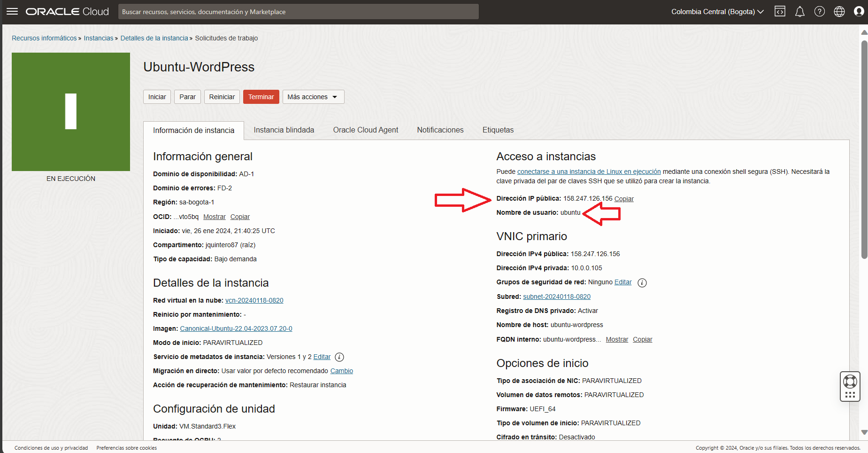Image resolution: width=868 pixels, height=453 pixels.
Task: Switch to the Oracle Cloud Agent tab
Action: (366, 130)
